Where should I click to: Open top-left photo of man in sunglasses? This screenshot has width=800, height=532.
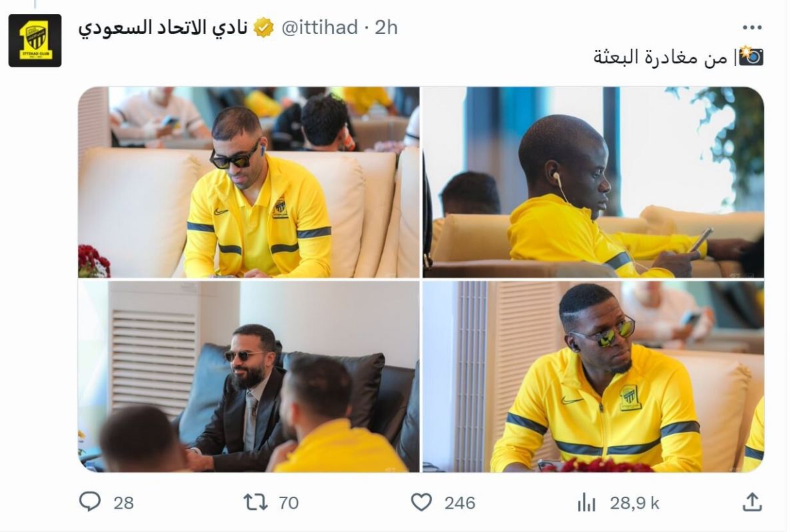click(249, 182)
